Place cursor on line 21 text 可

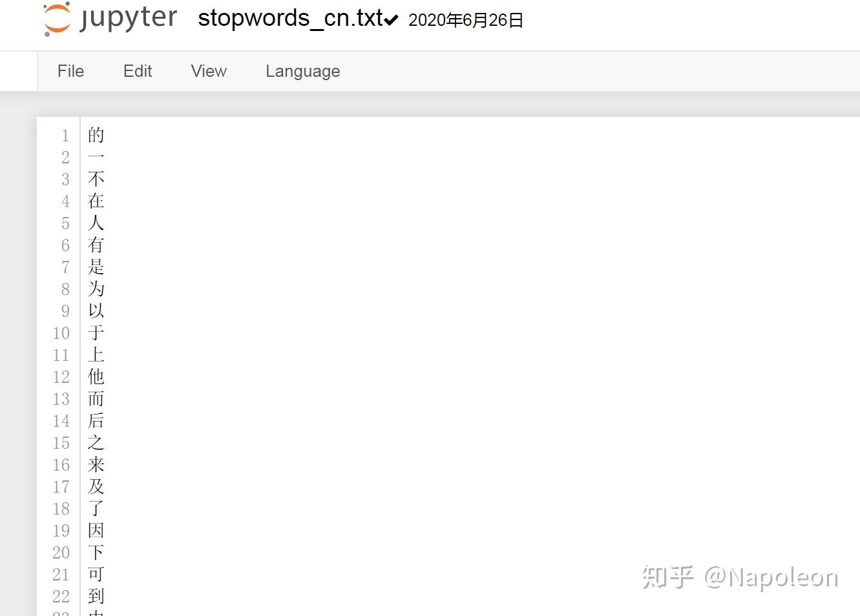96,574
